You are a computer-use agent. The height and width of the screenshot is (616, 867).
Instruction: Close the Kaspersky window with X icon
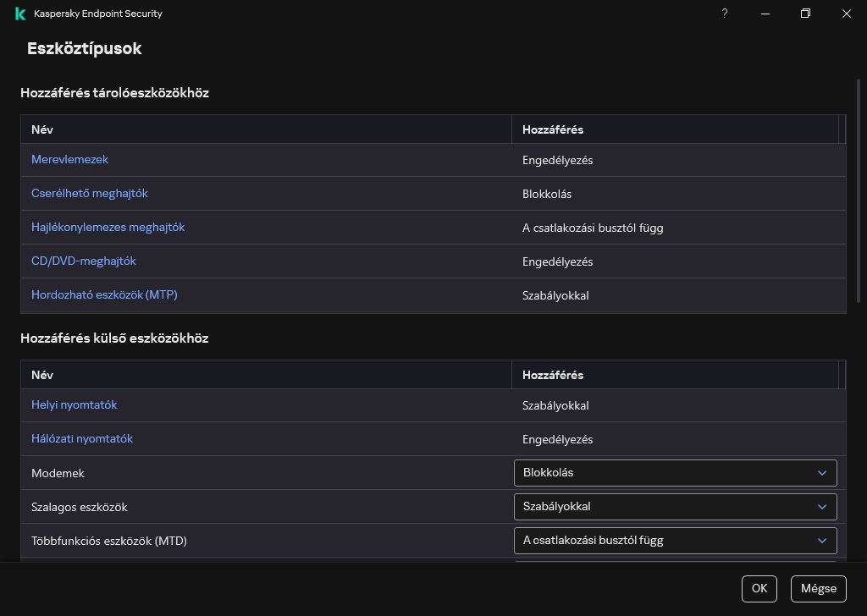tap(847, 14)
